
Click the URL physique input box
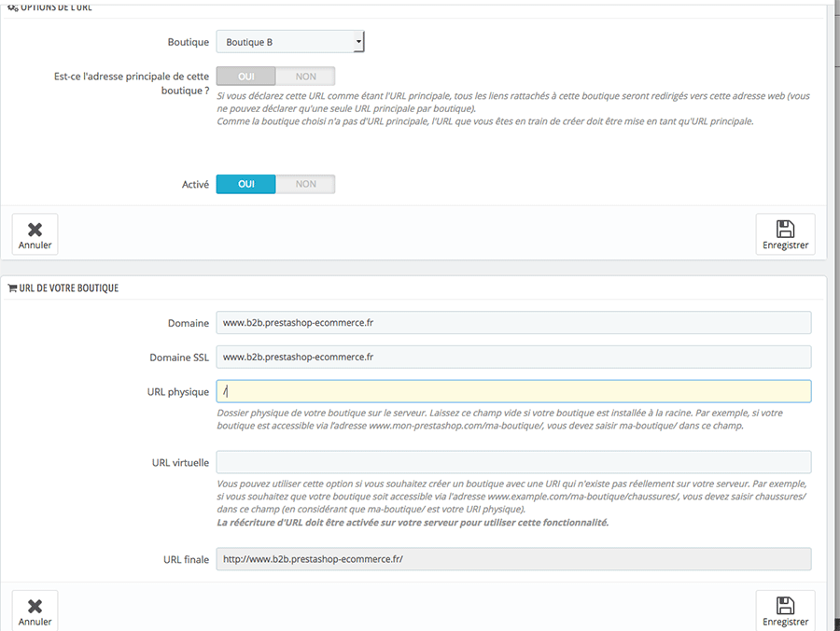513,391
